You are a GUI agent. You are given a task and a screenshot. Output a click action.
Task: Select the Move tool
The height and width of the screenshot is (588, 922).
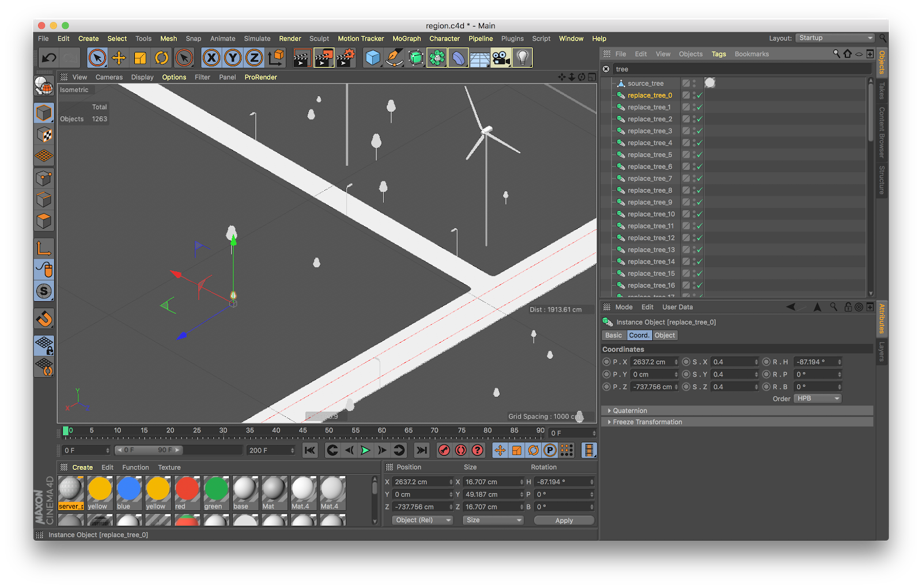point(119,58)
